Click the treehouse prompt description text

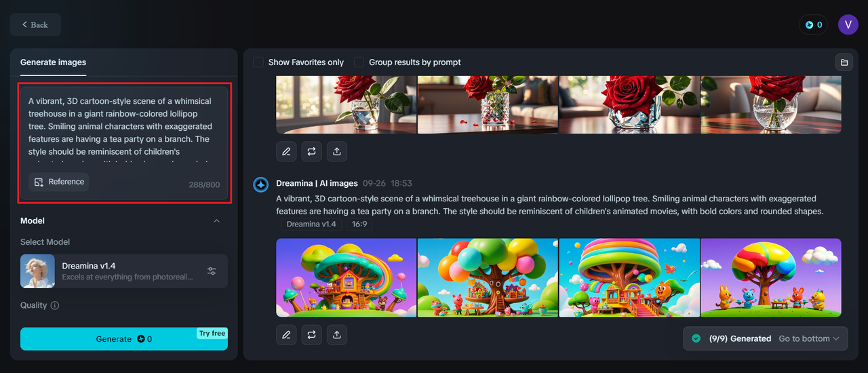(550, 205)
